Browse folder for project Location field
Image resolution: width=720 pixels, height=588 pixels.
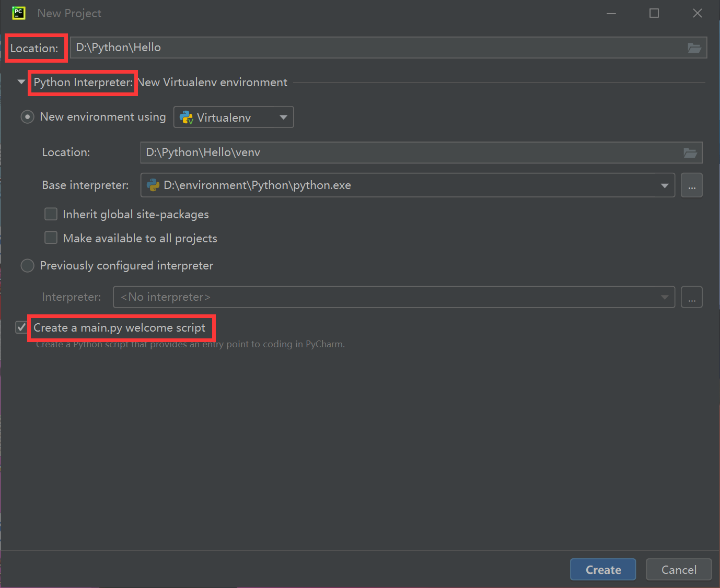[694, 48]
